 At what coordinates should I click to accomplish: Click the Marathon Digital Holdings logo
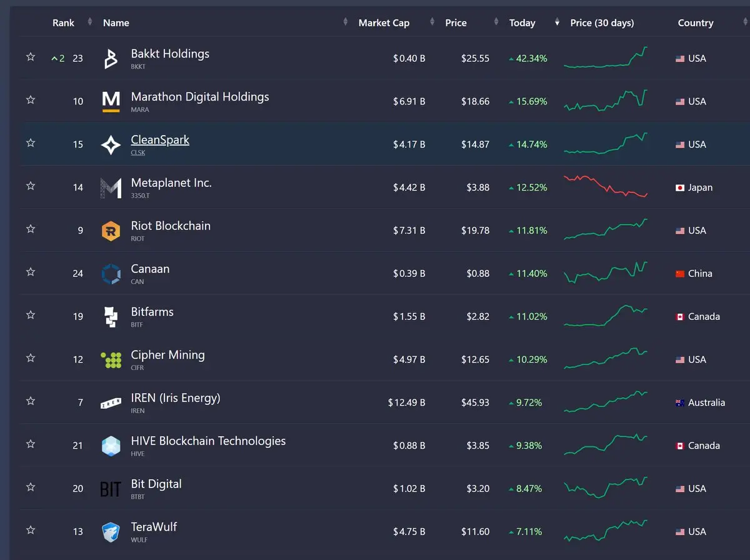tap(111, 101)
